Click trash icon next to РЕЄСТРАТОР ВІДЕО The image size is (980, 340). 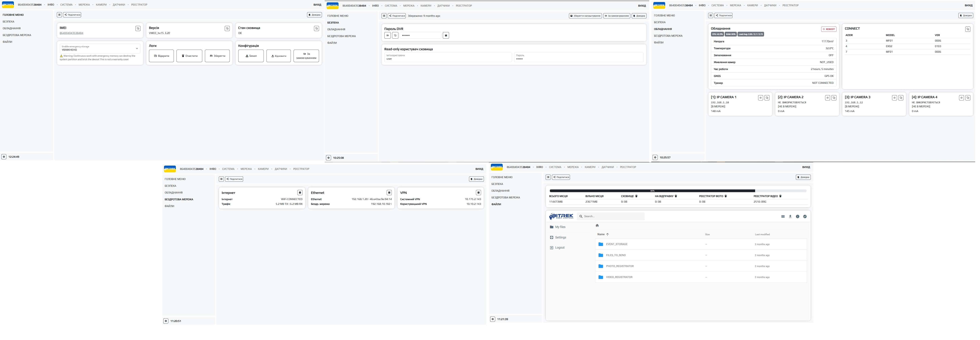pyautogui.click(x=780, y=196)
